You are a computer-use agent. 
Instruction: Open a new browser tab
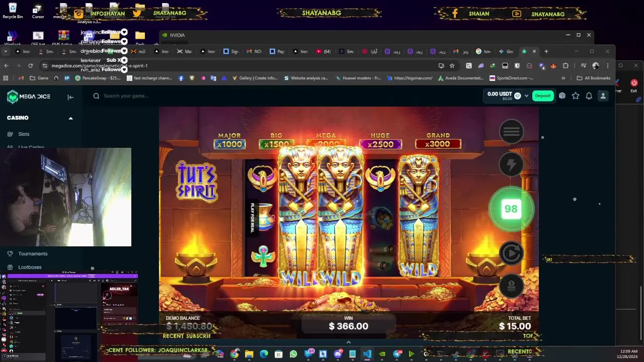point(546,51)
